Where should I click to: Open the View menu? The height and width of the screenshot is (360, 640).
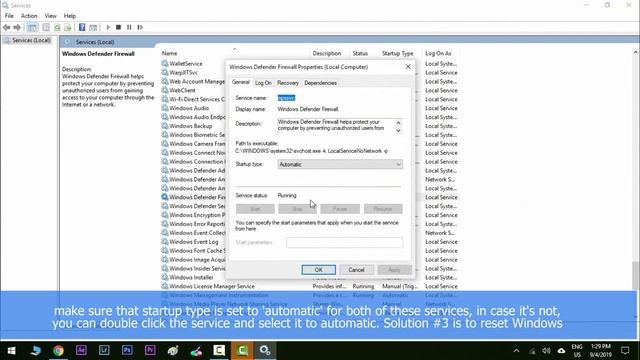pyautogui.click(x=51, y=16)
